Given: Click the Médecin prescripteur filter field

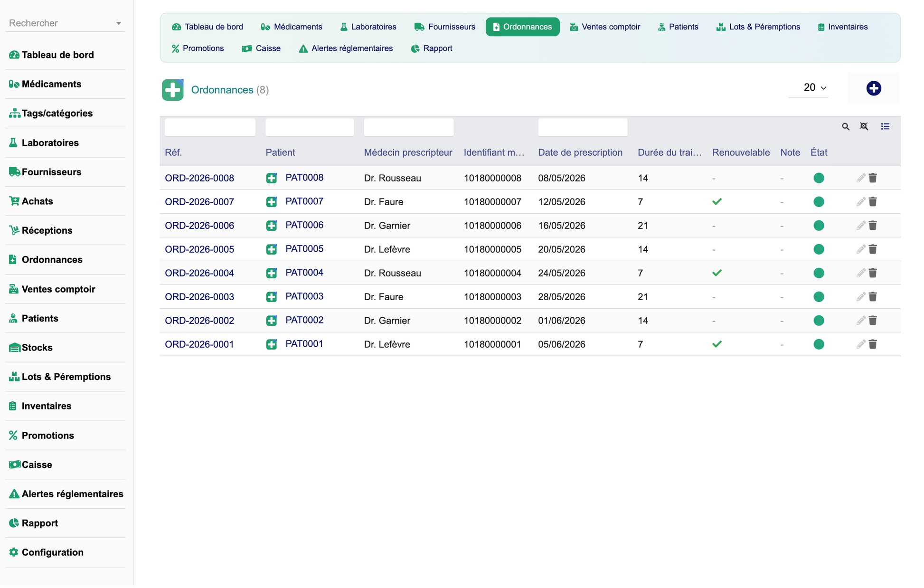Looking at the screenshot, I should coord(409,127).
